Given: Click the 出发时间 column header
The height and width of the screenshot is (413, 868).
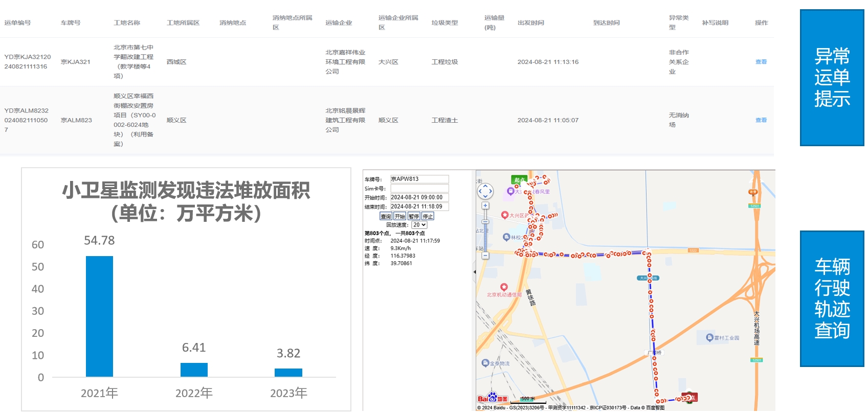Looking at the screenshot, I should tap(531, 23).
